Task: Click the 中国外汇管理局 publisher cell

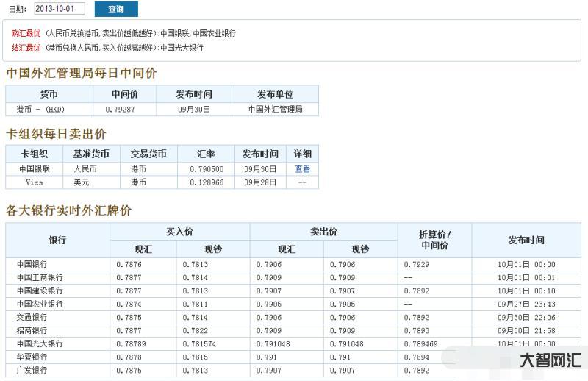Action: 275,109
